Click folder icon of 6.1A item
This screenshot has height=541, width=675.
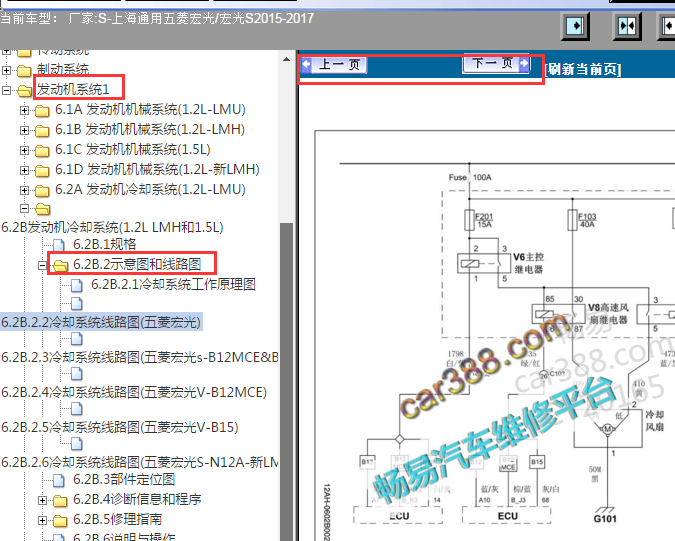coord(42,111)
